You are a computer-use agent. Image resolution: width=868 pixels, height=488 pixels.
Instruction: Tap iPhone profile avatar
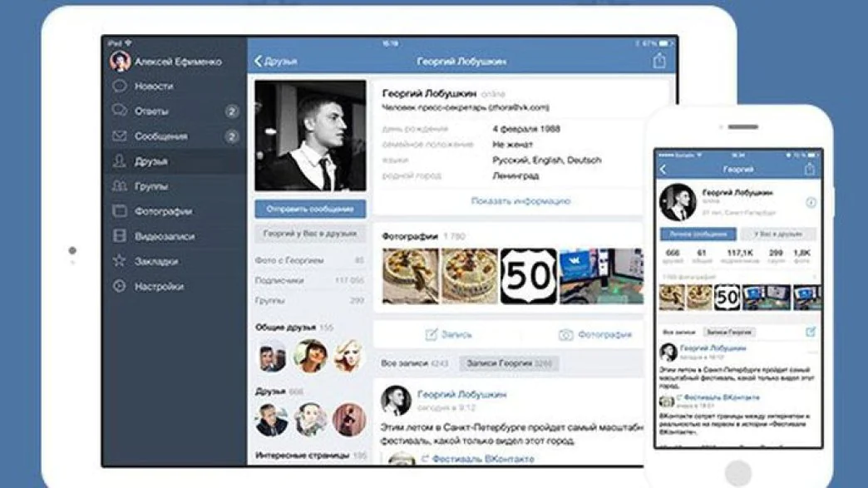(678, 203)
